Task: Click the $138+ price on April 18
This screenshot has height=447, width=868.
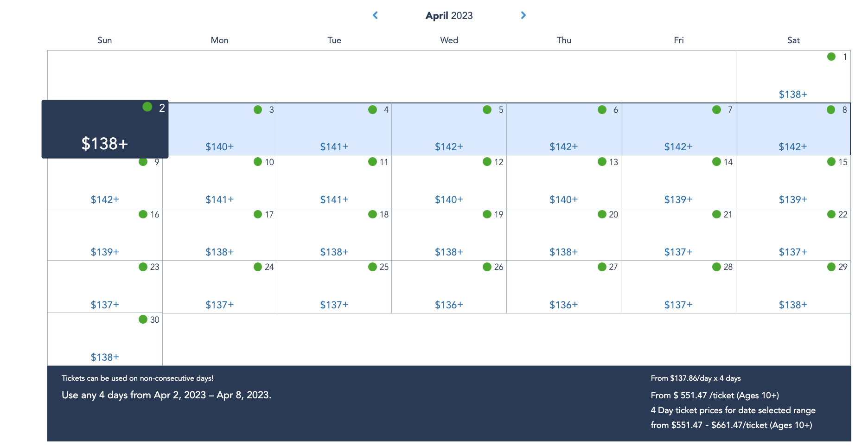Action: [334, 252]
